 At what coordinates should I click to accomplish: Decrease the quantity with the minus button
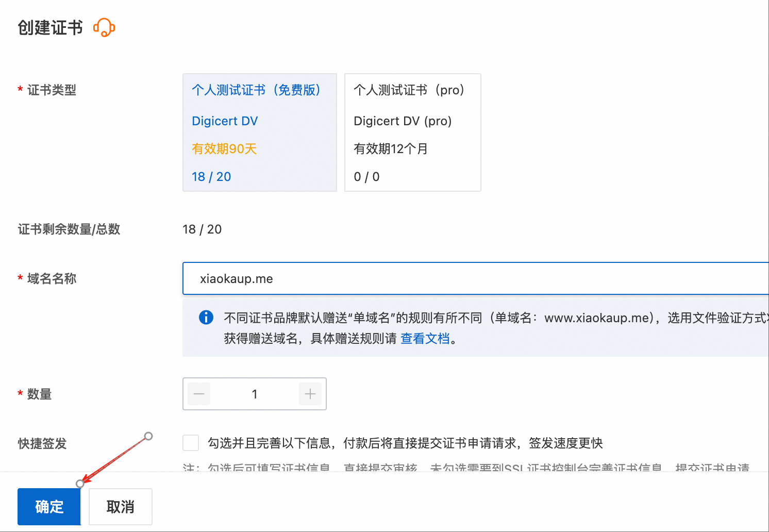click(199, 394)
